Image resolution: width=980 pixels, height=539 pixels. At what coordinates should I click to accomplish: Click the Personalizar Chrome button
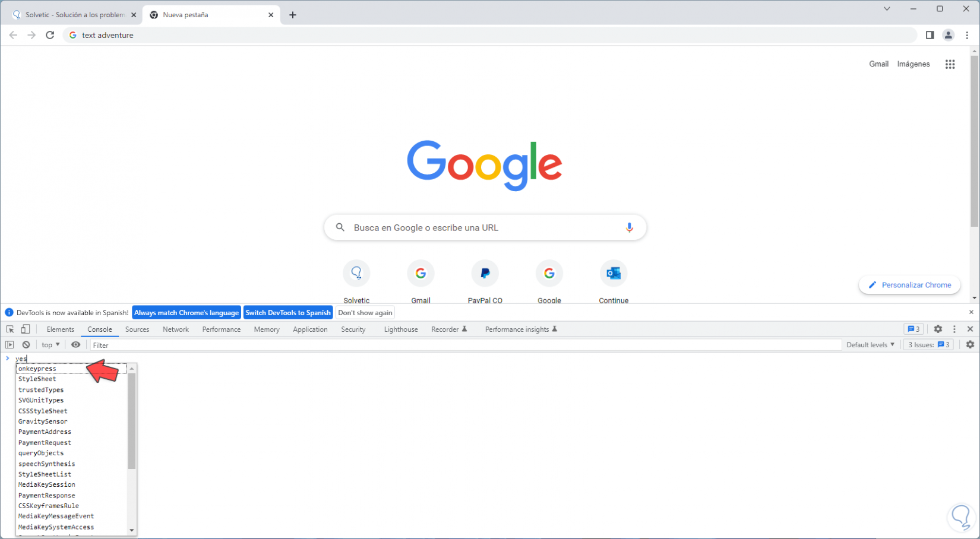point(909,285)
